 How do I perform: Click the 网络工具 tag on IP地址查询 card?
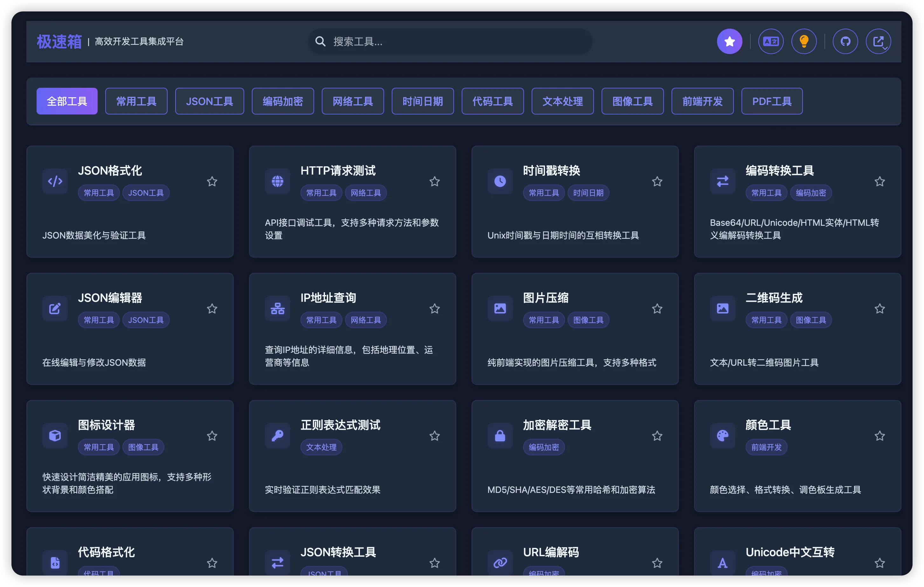pyautogui.click(x=366, y=320)
